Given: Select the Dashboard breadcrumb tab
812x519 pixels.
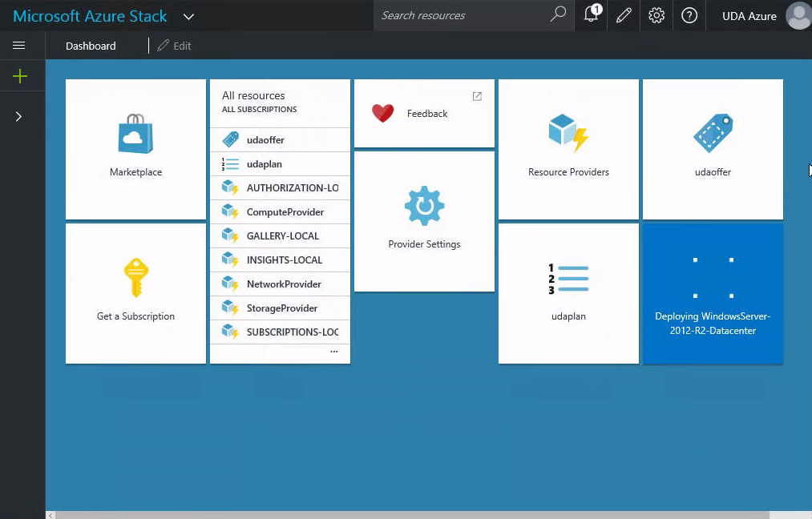Looking at the screenshot, I should coord(91,46).
